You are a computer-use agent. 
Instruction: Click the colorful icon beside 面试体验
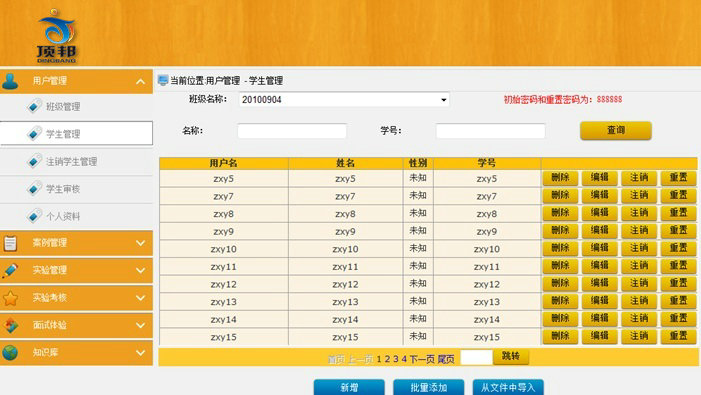pos(10,325)
